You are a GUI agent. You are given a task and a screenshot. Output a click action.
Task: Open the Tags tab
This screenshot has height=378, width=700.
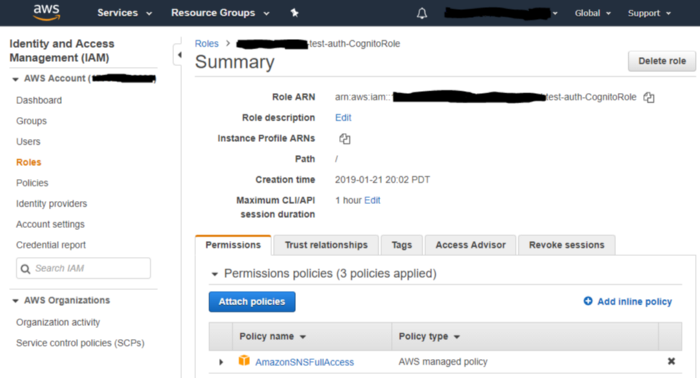coord(402,245)
